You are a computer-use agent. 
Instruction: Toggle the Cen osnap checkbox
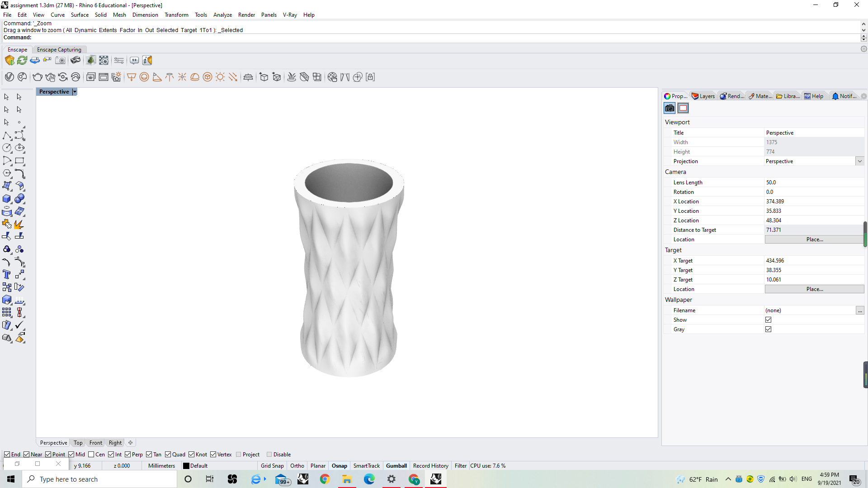pyautogui.click(x=91, y=455)
